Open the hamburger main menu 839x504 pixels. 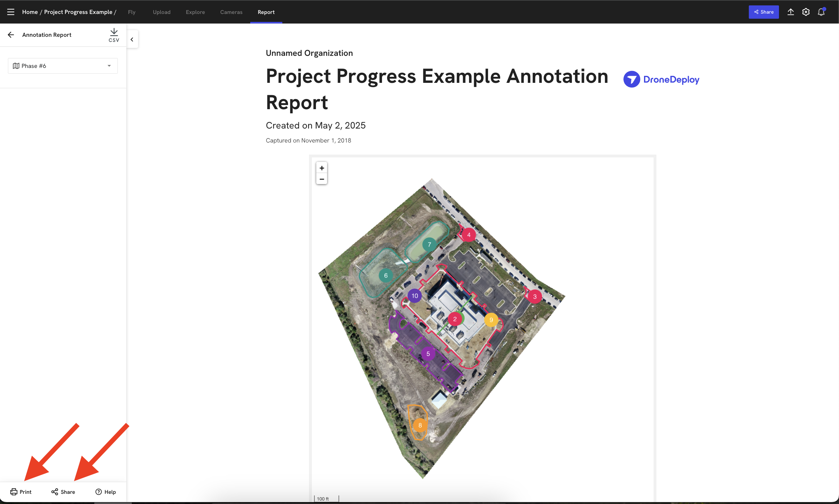point(11,12)
